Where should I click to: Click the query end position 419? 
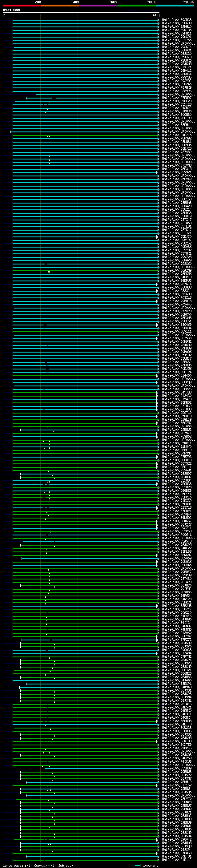[x=155, y=15]
